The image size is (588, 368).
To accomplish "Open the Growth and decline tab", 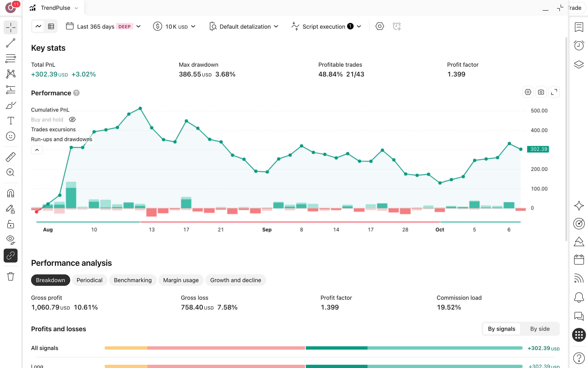I will (x=236, y=280).
